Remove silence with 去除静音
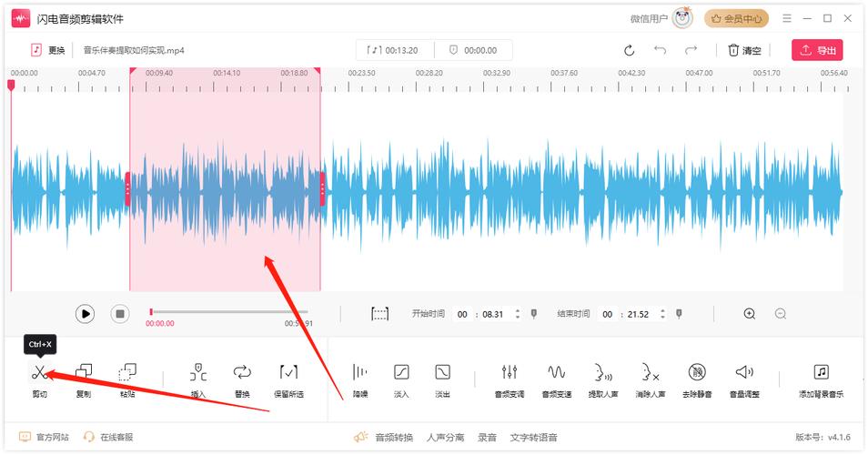Image resolution: width=868 pixels, height=455 pixels. [697, 379]
